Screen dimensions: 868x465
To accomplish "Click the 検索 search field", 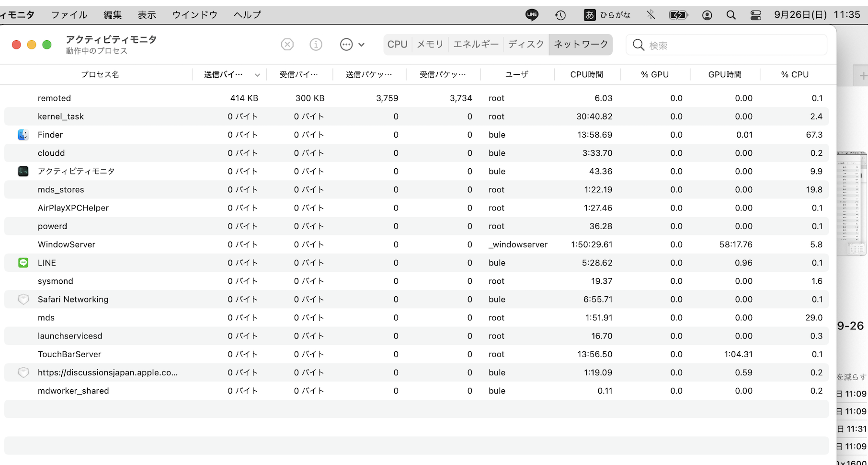I will [733, 45].
